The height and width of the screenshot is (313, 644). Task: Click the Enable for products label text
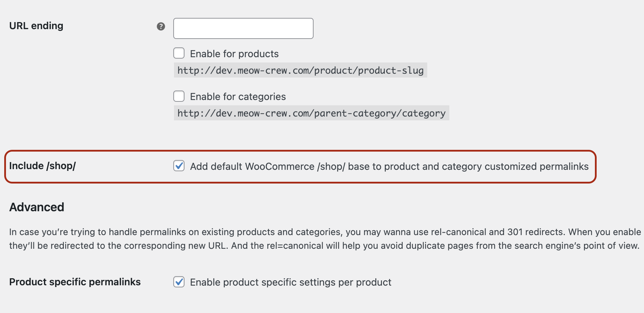(234, 53)
